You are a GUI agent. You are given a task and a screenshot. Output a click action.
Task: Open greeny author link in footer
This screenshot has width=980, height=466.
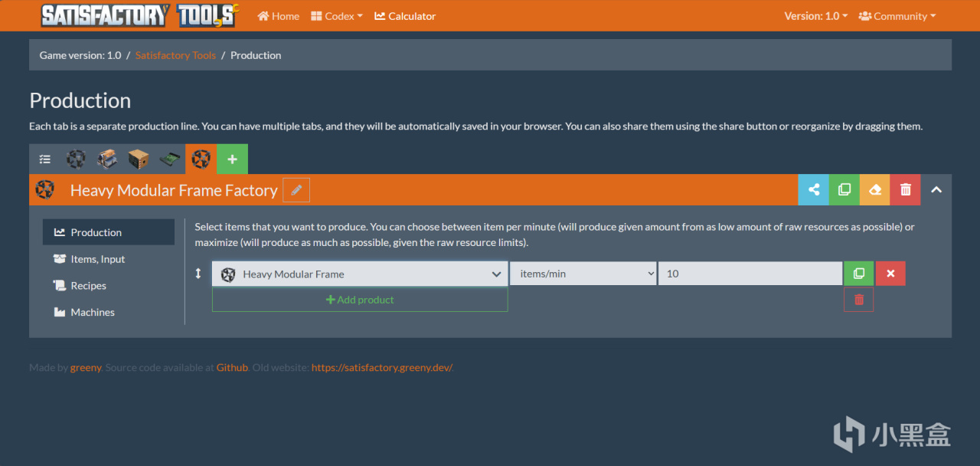coord(86,367)
